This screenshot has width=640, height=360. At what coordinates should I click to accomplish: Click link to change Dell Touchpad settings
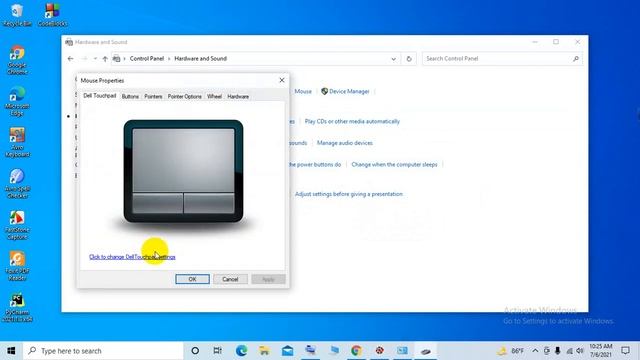132,257
